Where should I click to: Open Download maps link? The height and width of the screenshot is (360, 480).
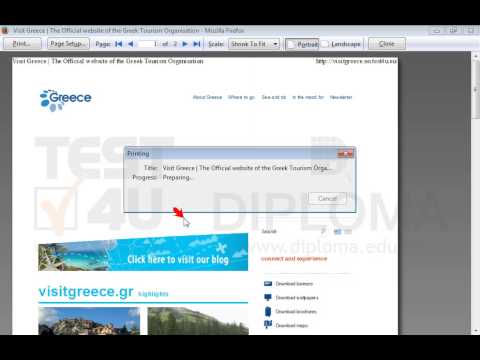pos(292,325)
